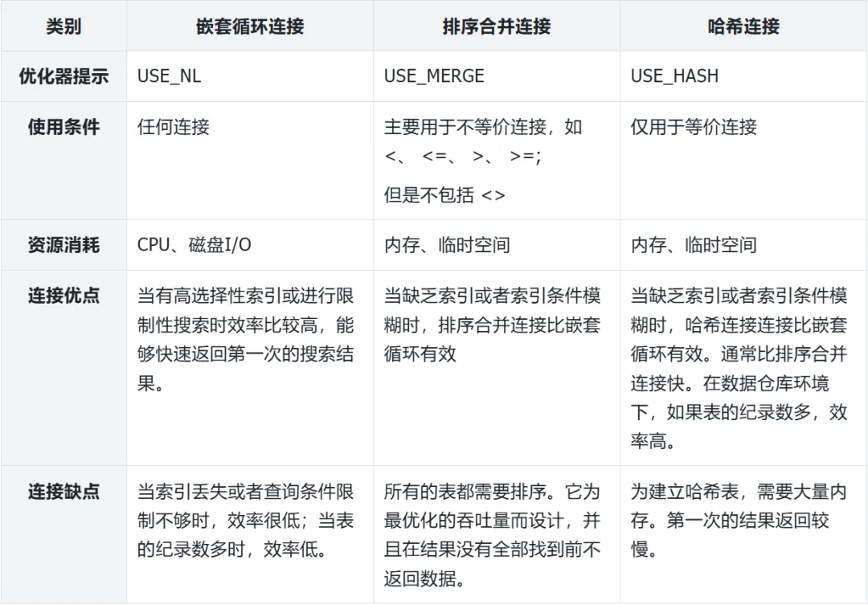Click the 嵌套循环连接 column header
This screenshot has width=868, height=605.
click(250, 26)
